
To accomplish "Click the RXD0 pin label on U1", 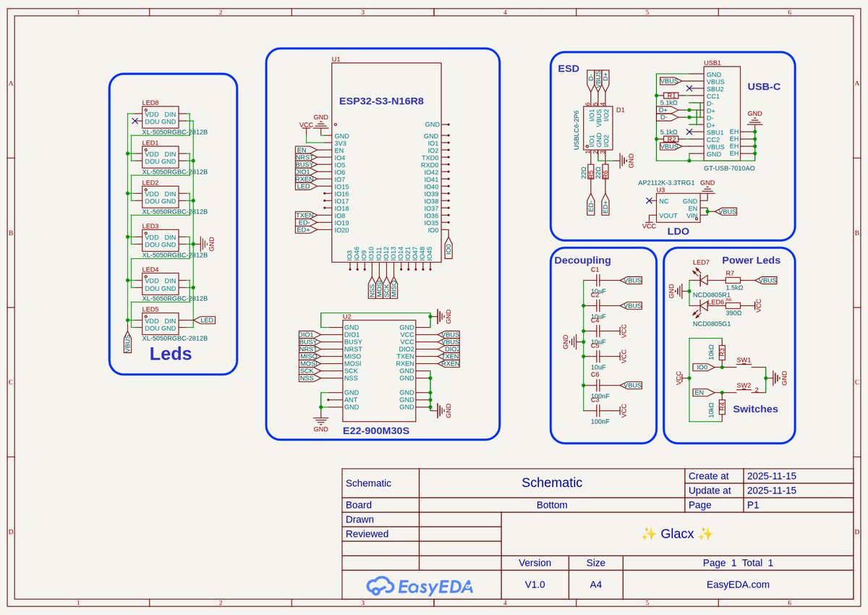I will click(430, 165).
